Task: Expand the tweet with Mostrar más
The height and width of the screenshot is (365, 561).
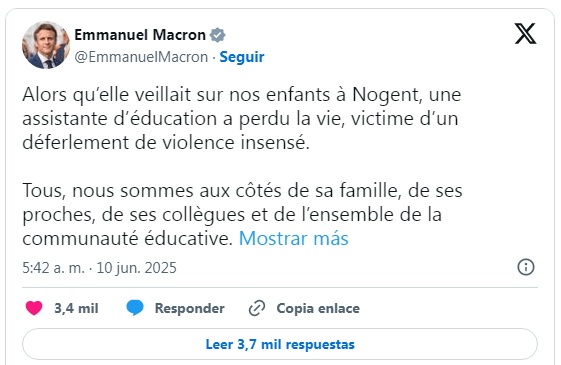Action: [293, 238]
